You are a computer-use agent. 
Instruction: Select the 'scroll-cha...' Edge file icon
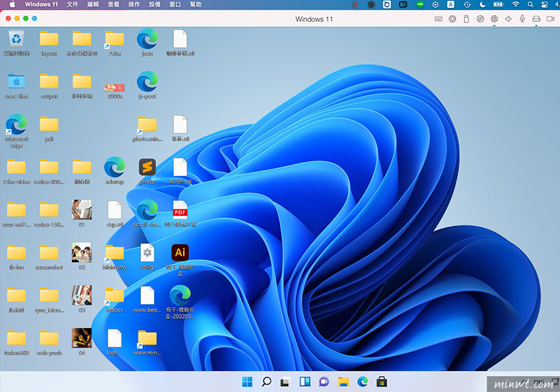[147, 210]
